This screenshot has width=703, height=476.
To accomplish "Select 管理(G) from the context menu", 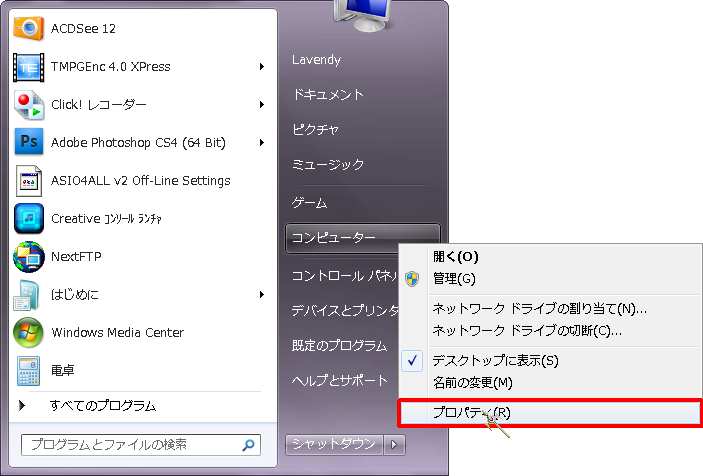I will pos(454,279).
